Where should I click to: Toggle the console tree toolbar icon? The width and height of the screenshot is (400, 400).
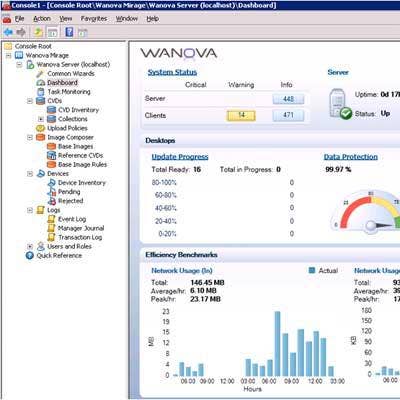53,32
